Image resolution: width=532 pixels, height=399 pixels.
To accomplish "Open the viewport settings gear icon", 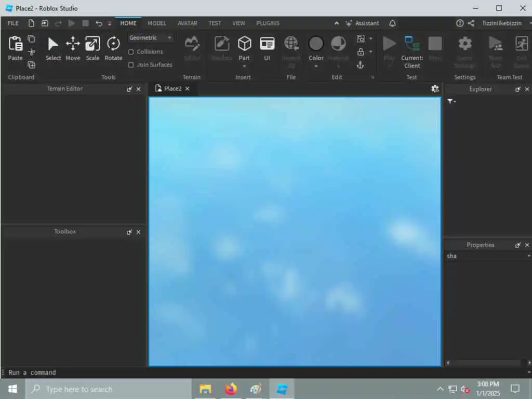I will [435, 88].
